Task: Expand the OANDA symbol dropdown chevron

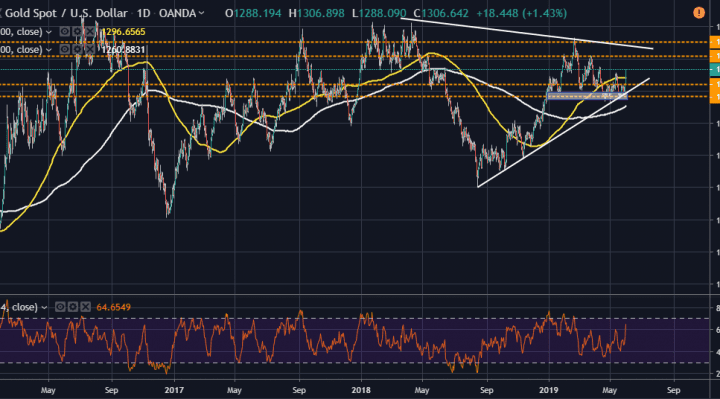Action: point(201,13)
